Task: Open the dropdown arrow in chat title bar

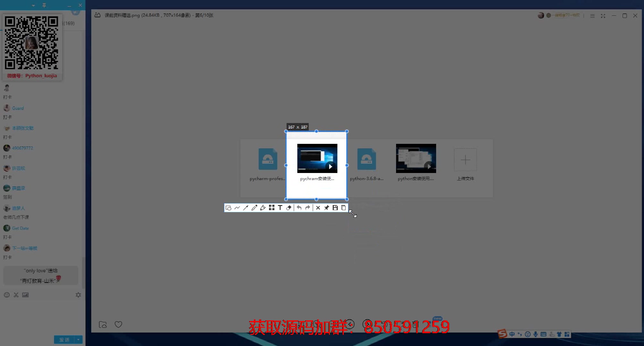Action: tap(33, 5)
